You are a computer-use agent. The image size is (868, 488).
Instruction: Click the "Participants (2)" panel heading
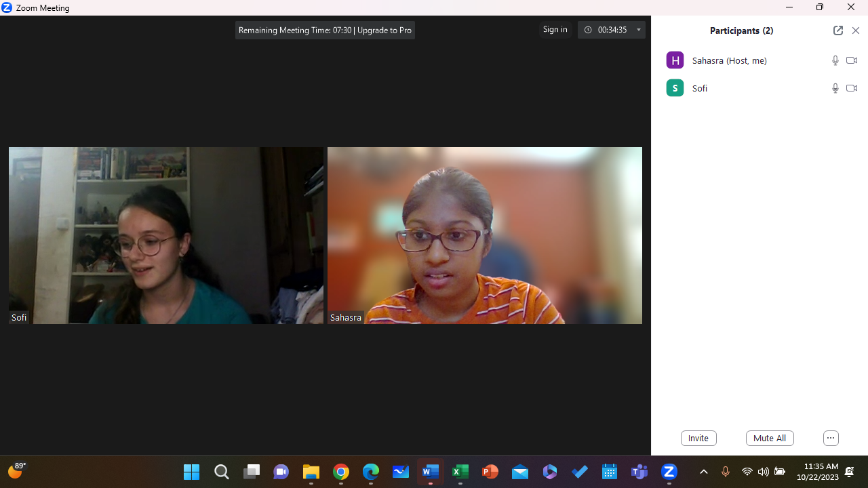pos(741,30)
